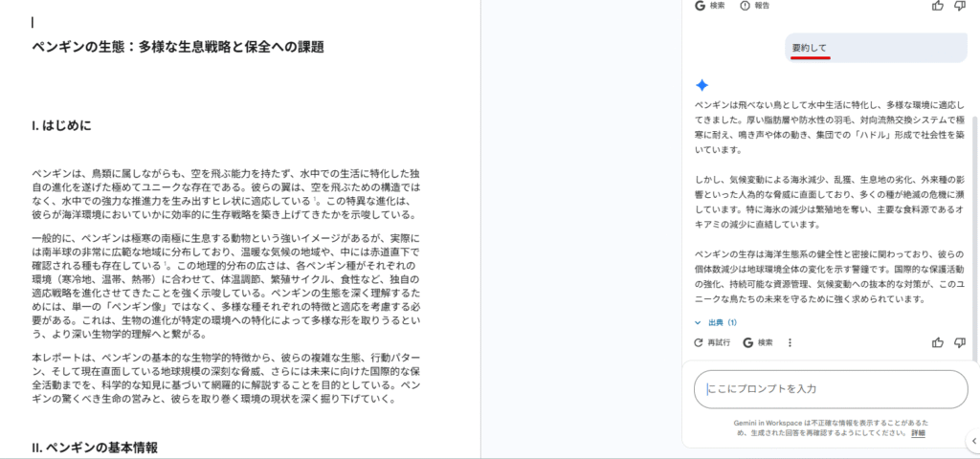Open the three-dot more options menu
The width and height of the screenshot is (980, 459).
click(790, 342)
